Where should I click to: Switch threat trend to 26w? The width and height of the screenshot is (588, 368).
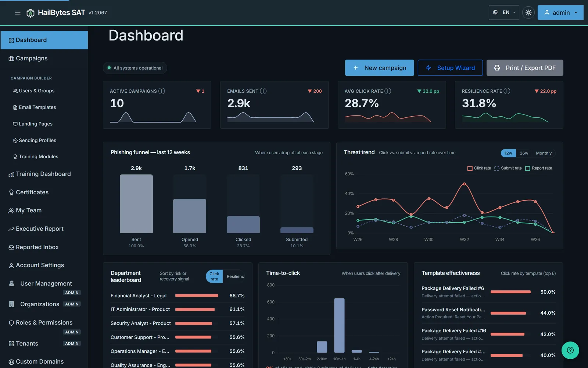click(x=524, y=153)
